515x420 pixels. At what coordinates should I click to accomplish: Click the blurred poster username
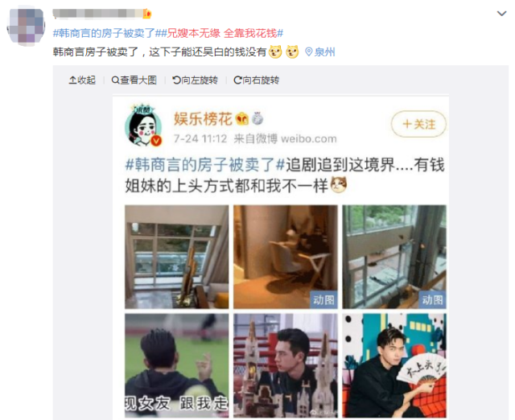coord(98,14)
